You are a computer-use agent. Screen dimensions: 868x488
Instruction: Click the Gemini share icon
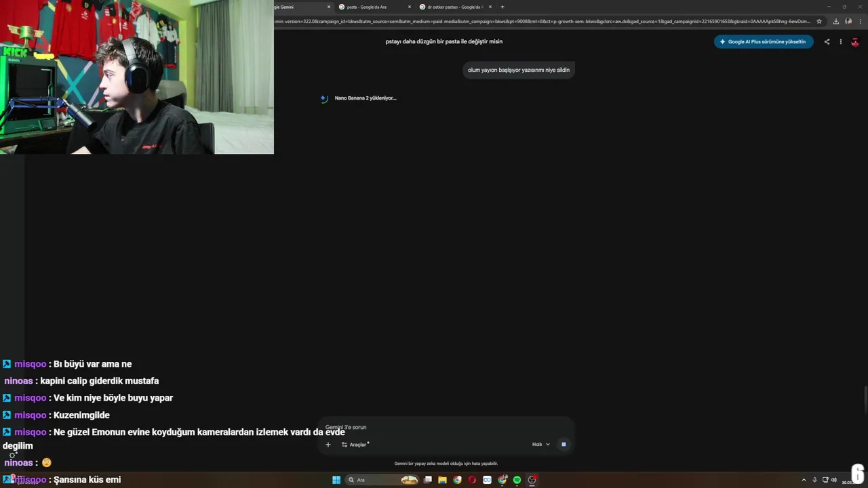(827, 41)
